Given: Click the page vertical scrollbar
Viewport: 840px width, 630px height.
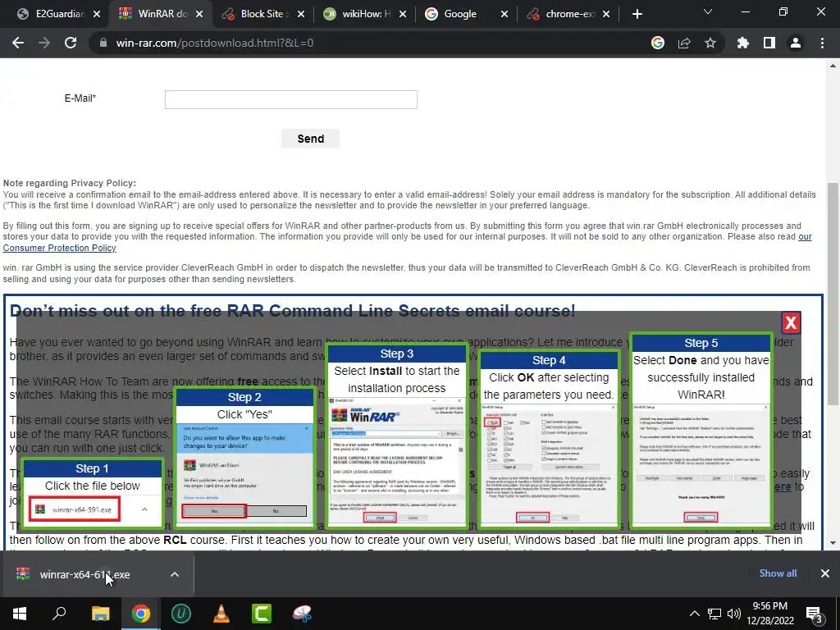Looking at the screenshot, I should [x=833, y=294].
